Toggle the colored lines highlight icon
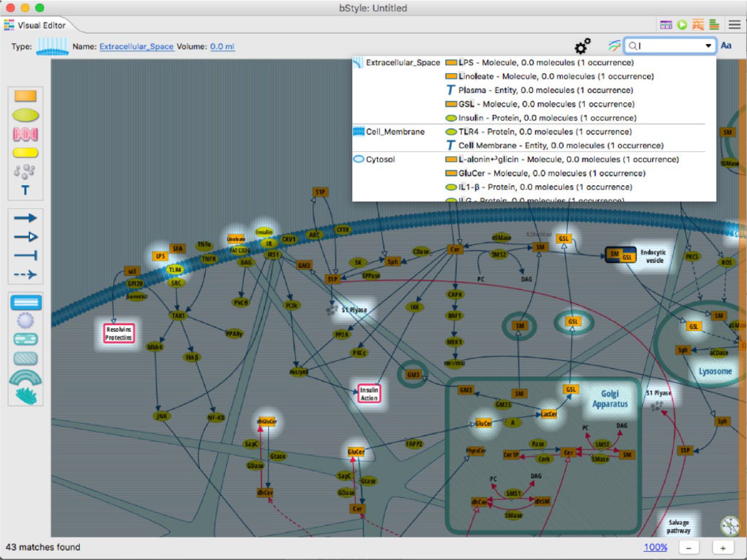 coord(614,46)
